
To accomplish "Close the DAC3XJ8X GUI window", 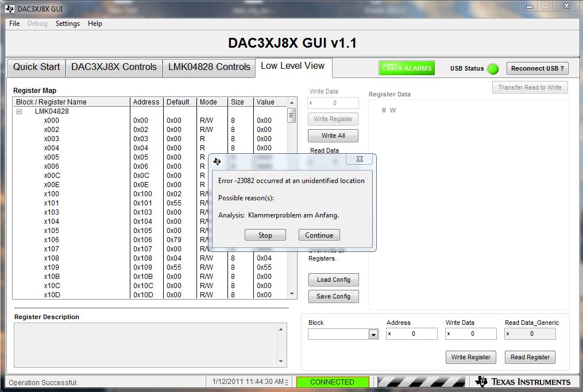I will (566, 6).
